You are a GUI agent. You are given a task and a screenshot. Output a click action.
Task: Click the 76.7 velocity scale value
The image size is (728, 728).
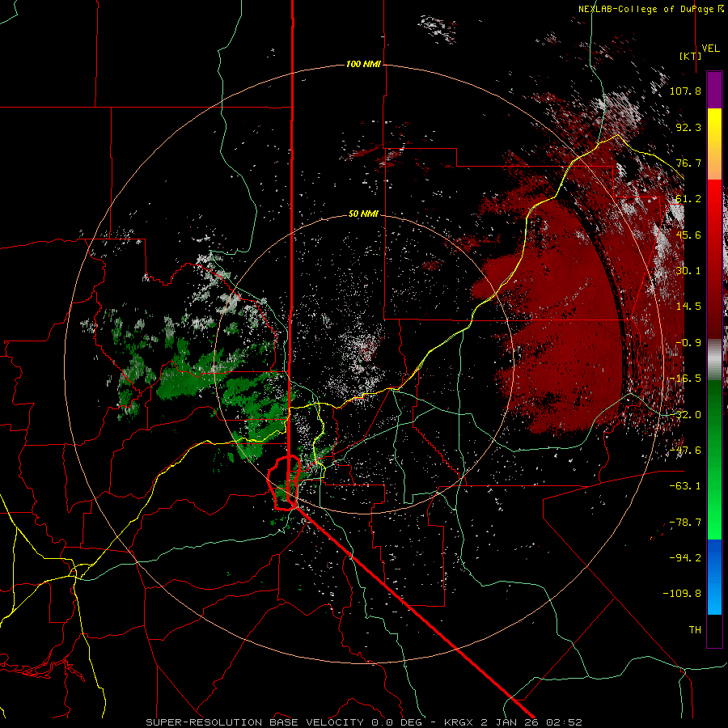tap(688, 163)
